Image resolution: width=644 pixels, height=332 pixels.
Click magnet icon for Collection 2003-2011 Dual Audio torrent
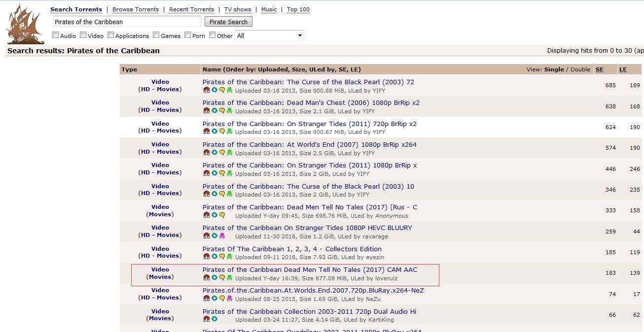pyautogui.click(x=207, y=319)
